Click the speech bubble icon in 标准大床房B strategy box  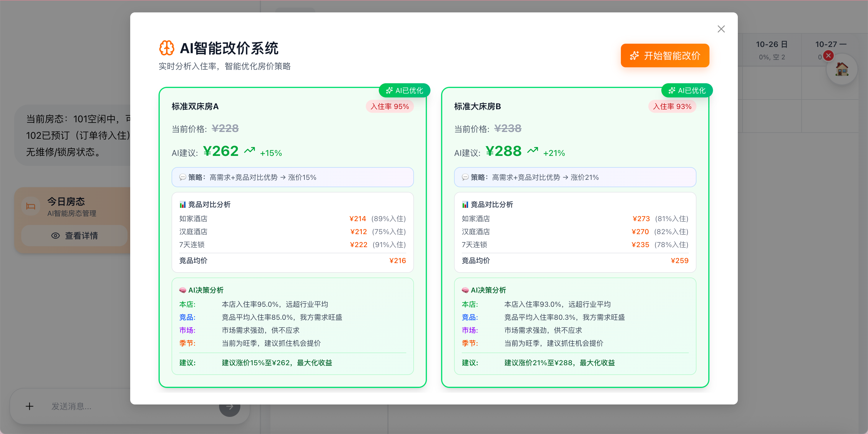(x=465, y=177)
